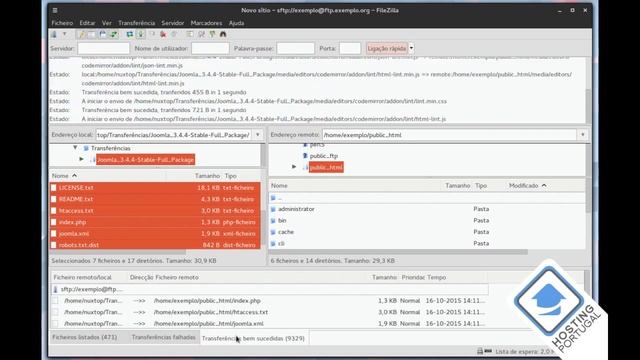Click the index.php file icon
The width and height of the screenshot is (640, 360).
pyautogui.click(x=53, y=222)
